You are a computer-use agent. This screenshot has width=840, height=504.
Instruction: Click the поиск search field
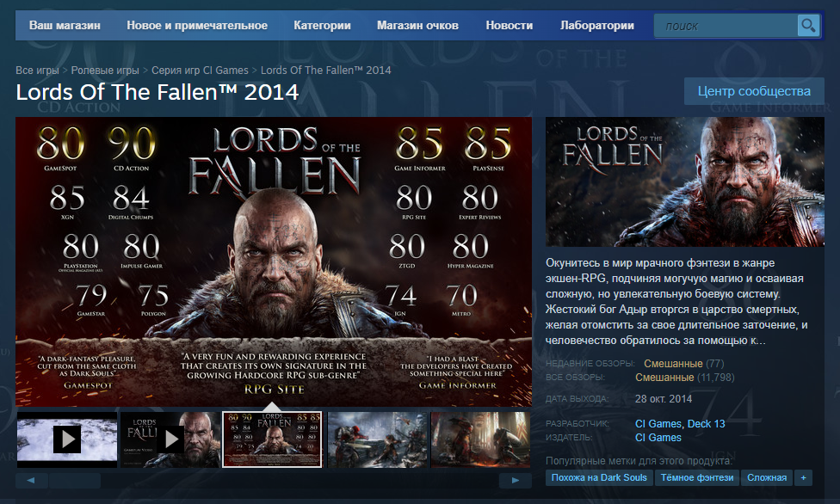click(726, 26)
